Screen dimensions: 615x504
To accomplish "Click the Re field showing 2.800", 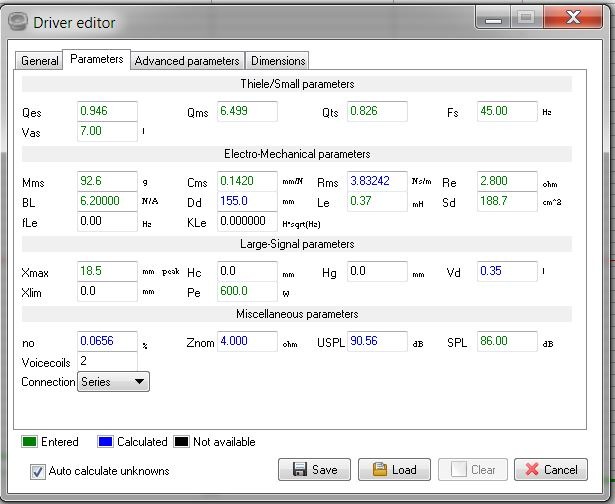I will (507, 181).
